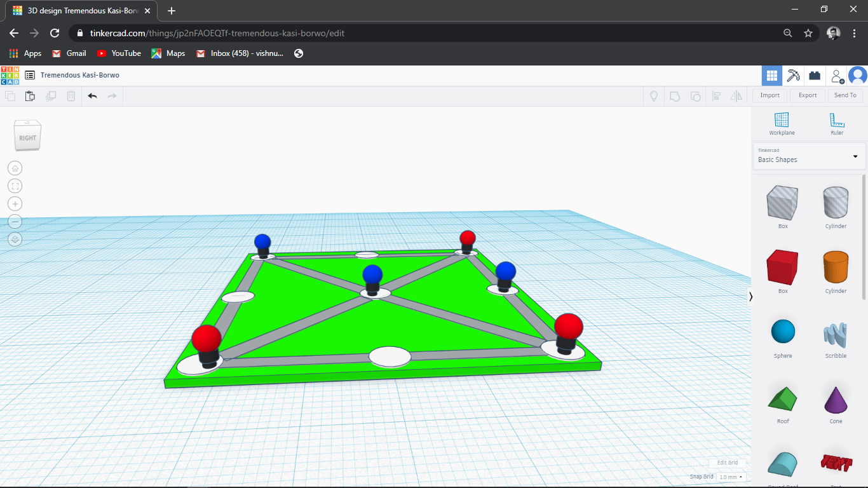868x488 pixels.
Task: Open the design list icon
Action: coord(30,75)
